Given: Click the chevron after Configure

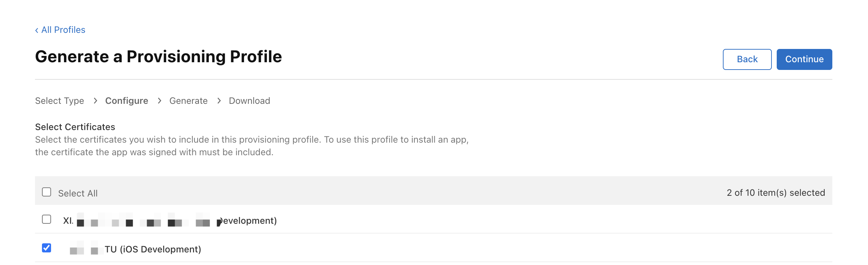Looking at the screenshot, I should pyautogui.click(x=159, y=101).
